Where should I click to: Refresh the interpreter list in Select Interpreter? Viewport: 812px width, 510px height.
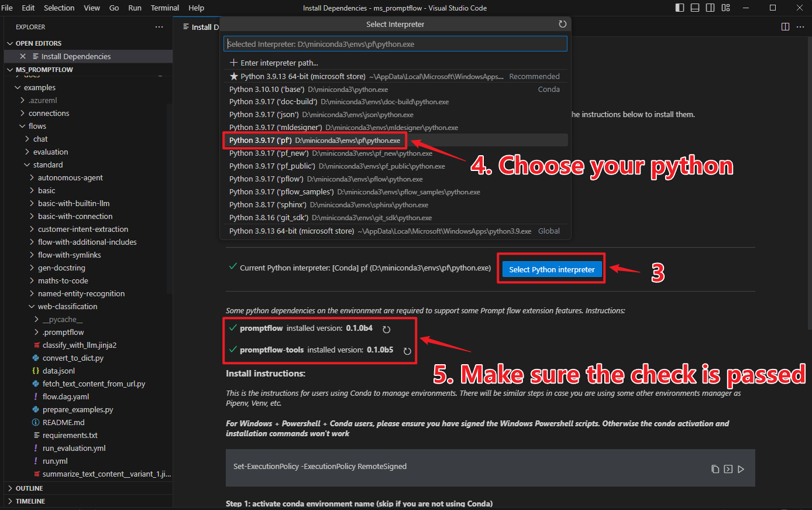562,23
